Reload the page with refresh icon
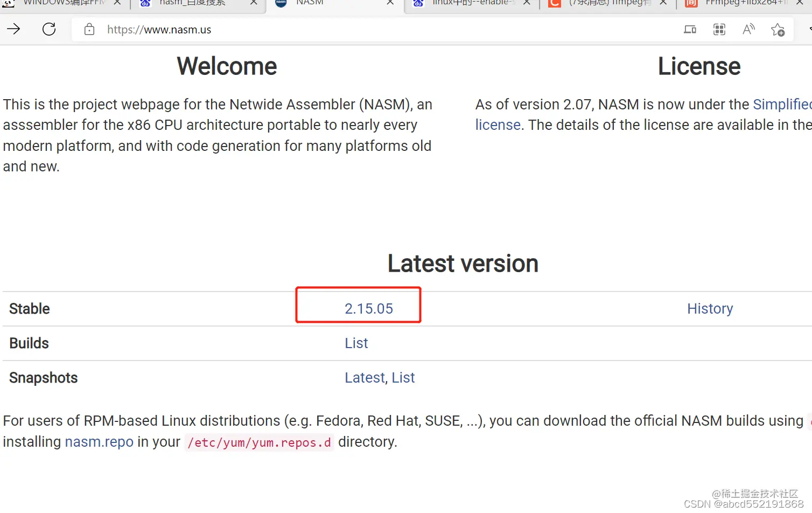Screen dimensions: 812x513 tap(49, 29)
